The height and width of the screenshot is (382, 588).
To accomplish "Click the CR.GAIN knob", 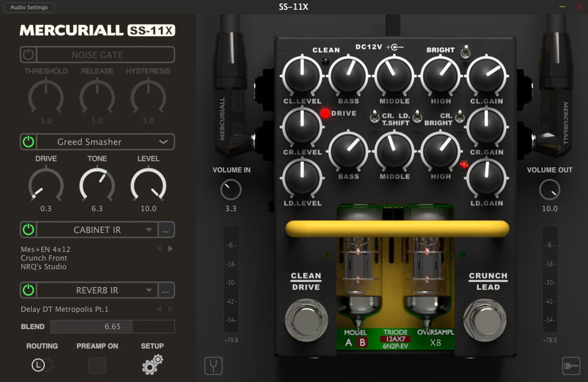I will pos(487,127).
